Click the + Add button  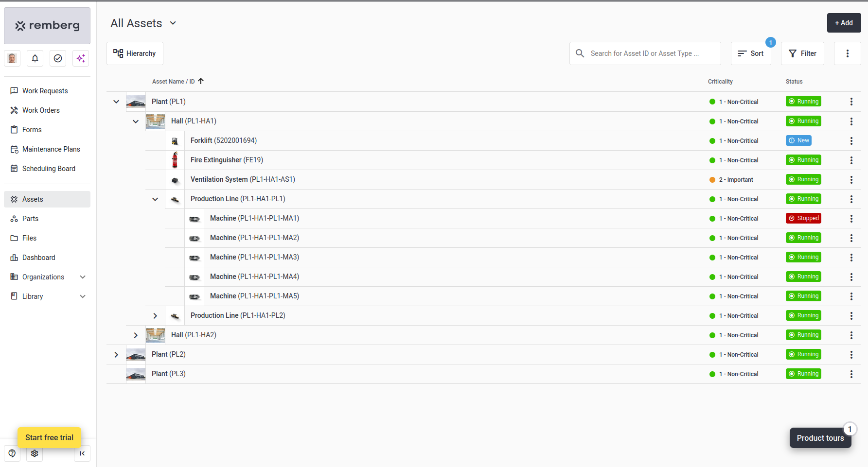[x=844, y=23]
